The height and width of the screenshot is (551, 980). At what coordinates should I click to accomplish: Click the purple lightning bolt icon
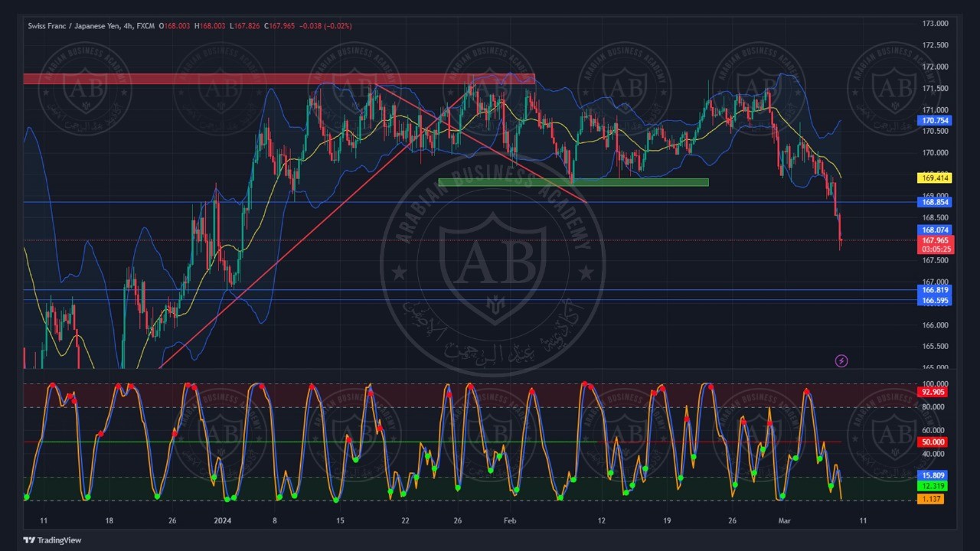pyautogui.click(x=841, y=360)
